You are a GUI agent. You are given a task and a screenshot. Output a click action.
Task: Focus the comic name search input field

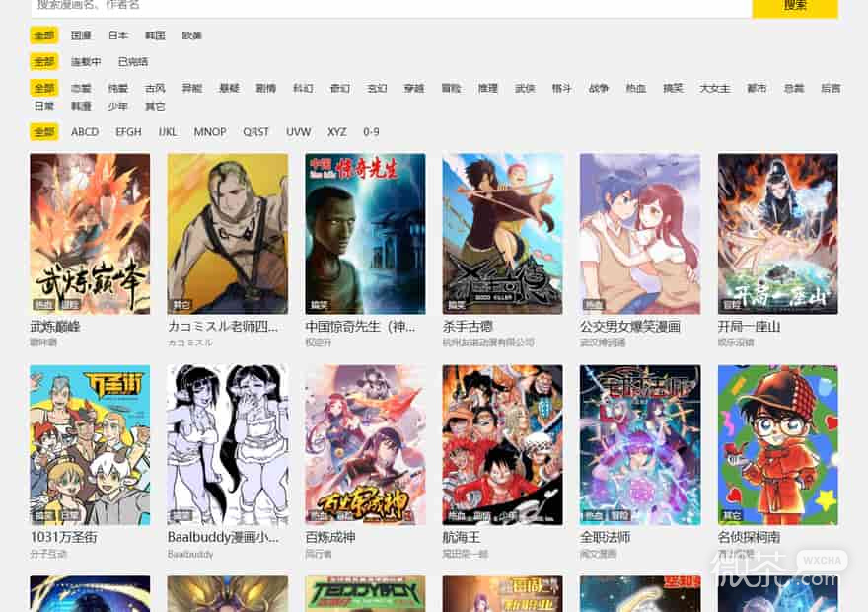coord(391,7)
